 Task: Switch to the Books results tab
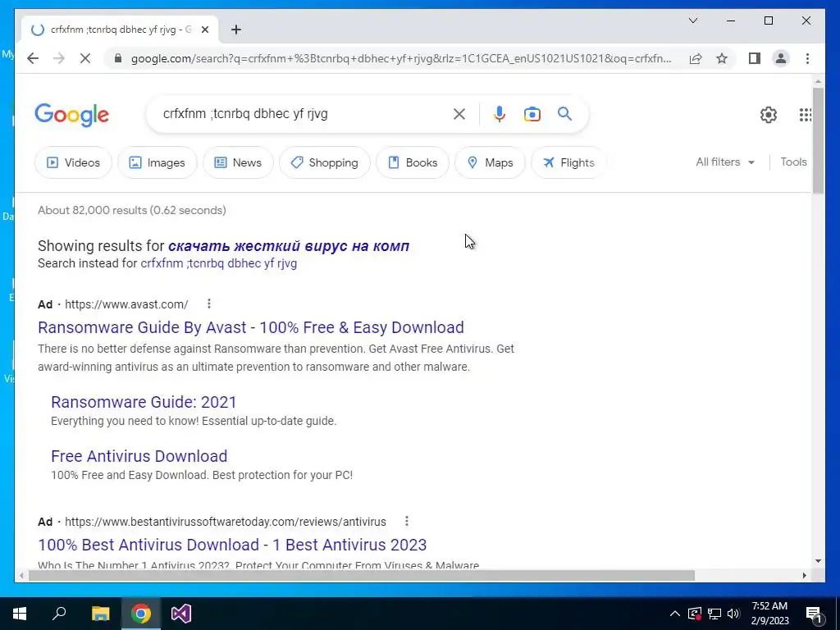(x=413, y=162)
